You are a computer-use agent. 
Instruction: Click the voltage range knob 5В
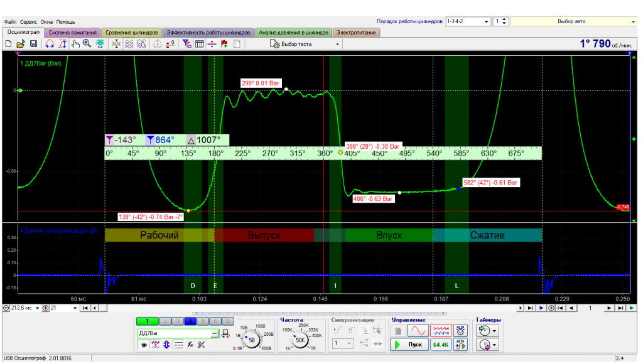(252, 340)
